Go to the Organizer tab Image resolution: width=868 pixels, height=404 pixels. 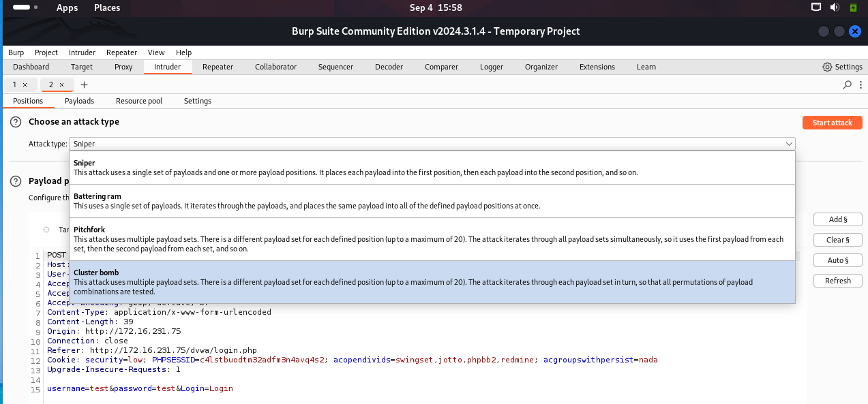pyautogui.click(x=541, y=67)
